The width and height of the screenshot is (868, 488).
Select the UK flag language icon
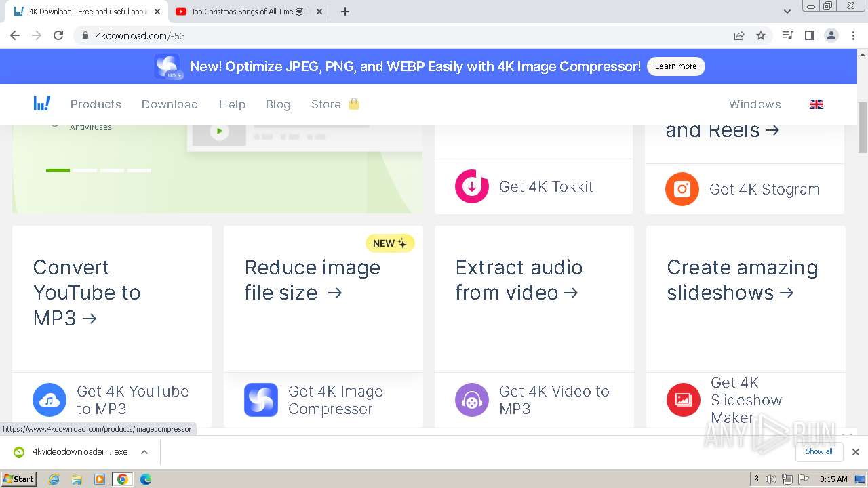(816, 104)
